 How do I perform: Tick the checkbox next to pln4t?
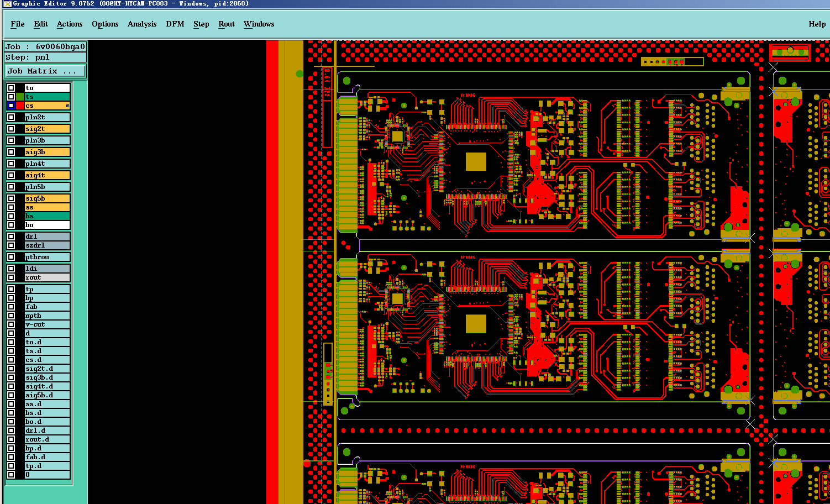tap(11, 164)
